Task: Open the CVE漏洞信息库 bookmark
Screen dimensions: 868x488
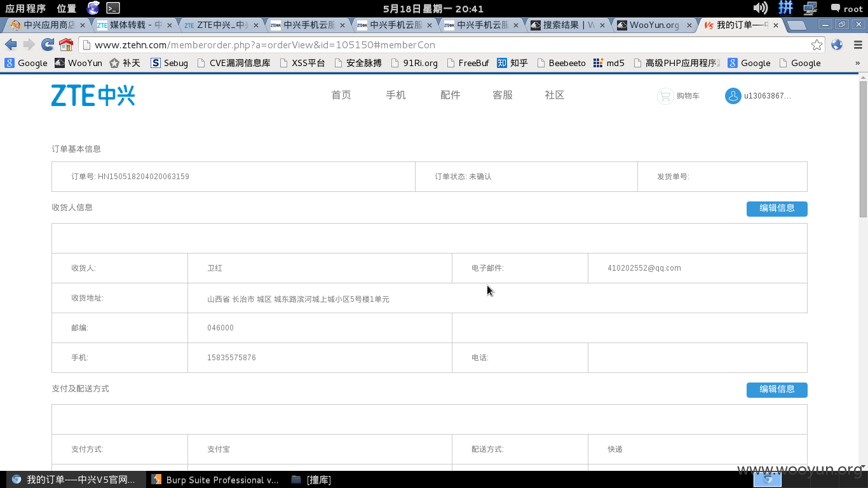Action: pos(234,63)
